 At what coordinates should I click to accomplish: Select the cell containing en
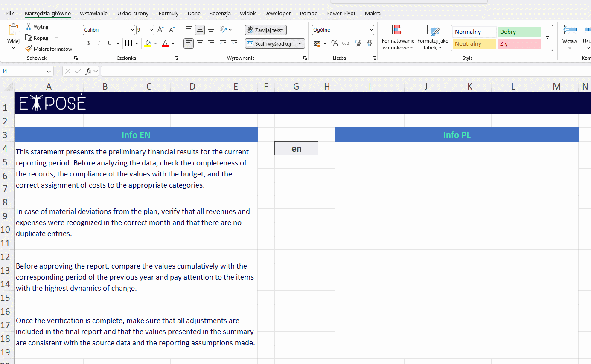click(296, 148)
